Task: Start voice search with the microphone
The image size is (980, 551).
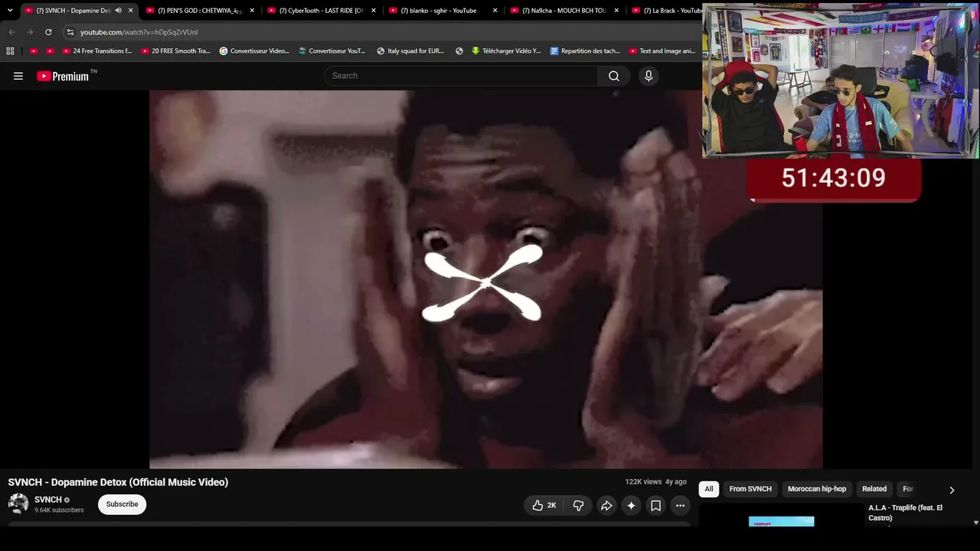Action: (648, 76)
